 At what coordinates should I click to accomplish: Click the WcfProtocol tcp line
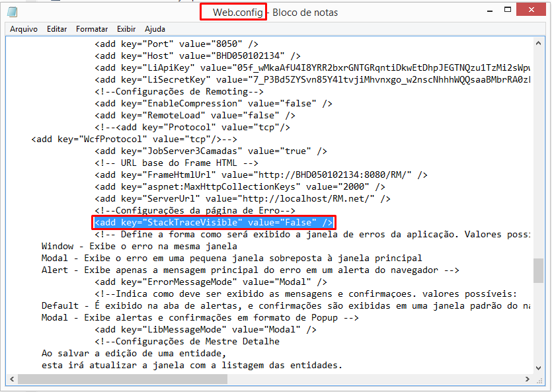134,139
